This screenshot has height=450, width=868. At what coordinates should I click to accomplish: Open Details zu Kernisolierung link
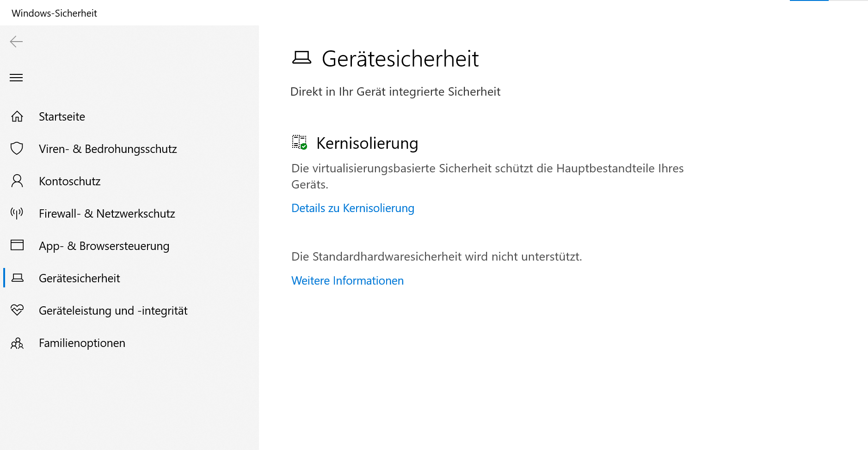tap(353, 208)
